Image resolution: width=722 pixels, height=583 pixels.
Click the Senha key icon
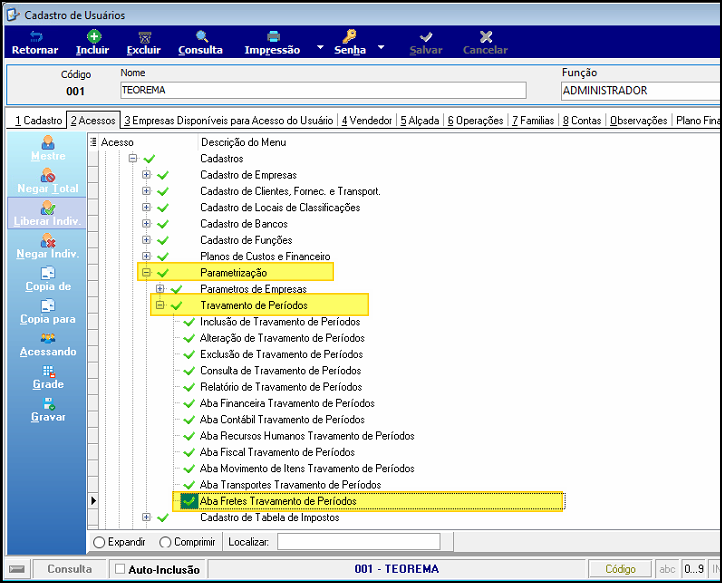click(x=349, y=36)
